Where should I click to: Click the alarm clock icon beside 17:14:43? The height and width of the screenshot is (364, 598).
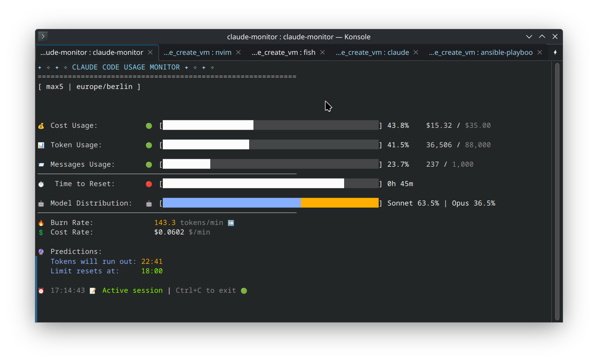(x=41, y=291)
